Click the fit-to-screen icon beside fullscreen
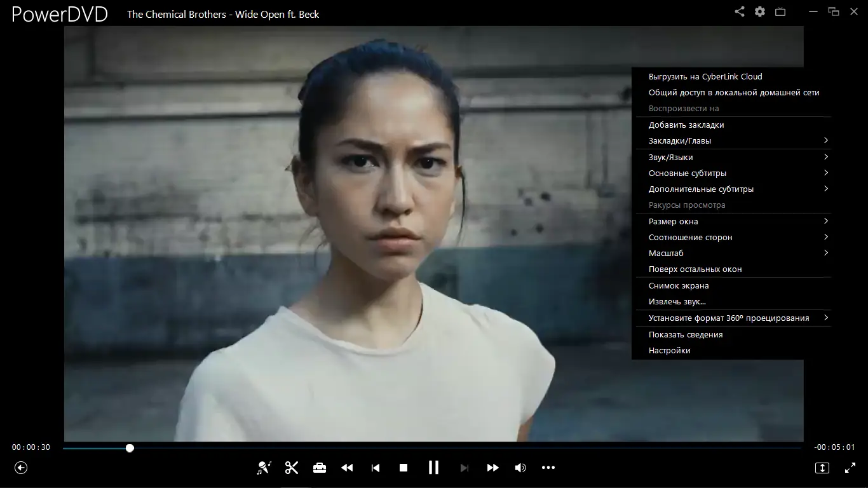868x488 pixels. [822, 468]
